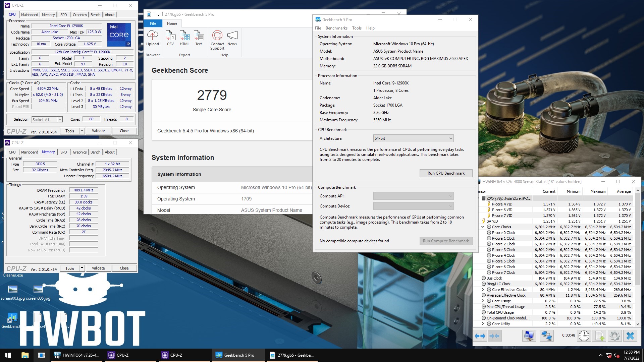Expand the Core Utility sensor group

coord(483,324)
